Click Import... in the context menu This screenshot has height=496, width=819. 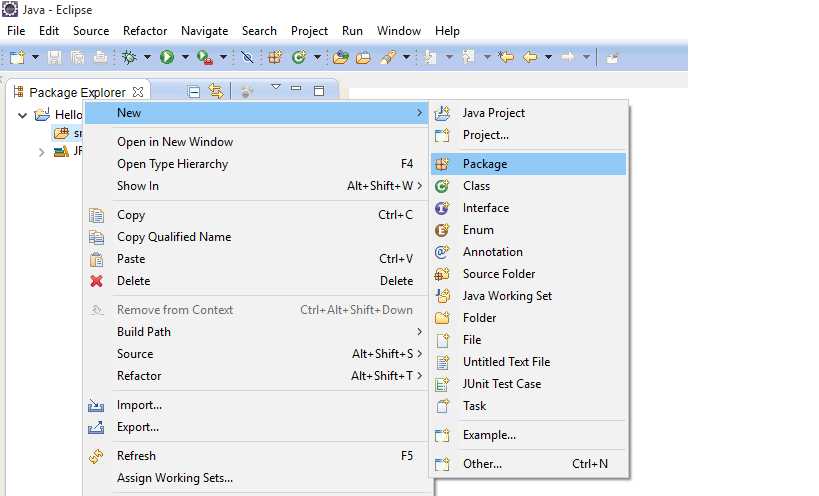click(256, 405)
